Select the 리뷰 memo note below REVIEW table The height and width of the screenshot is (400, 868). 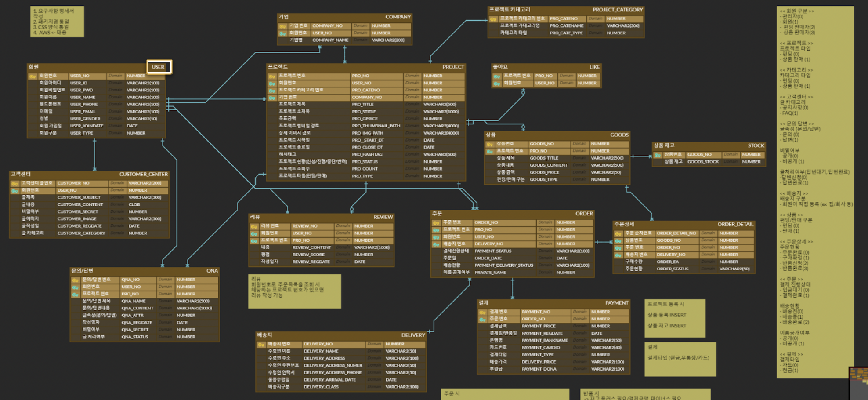(294, 291)
